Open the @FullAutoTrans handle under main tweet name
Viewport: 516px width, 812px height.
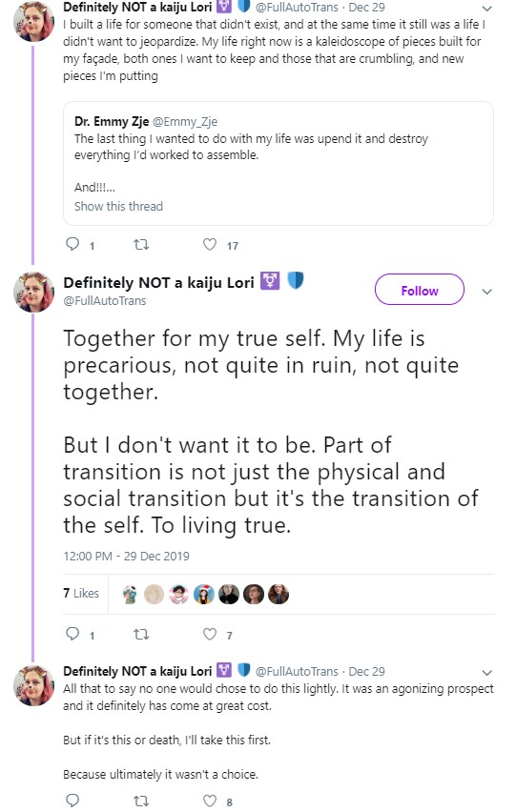(x=105, y=300)
